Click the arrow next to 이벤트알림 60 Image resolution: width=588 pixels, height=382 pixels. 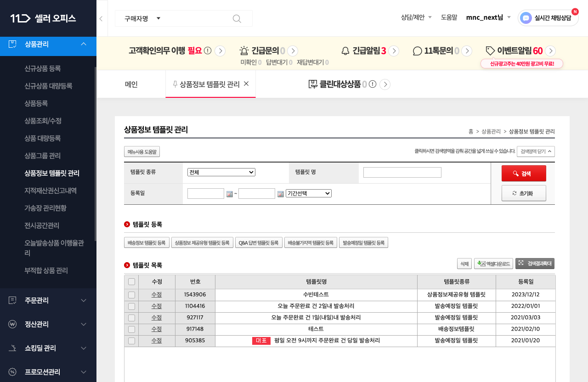(551, 51)
